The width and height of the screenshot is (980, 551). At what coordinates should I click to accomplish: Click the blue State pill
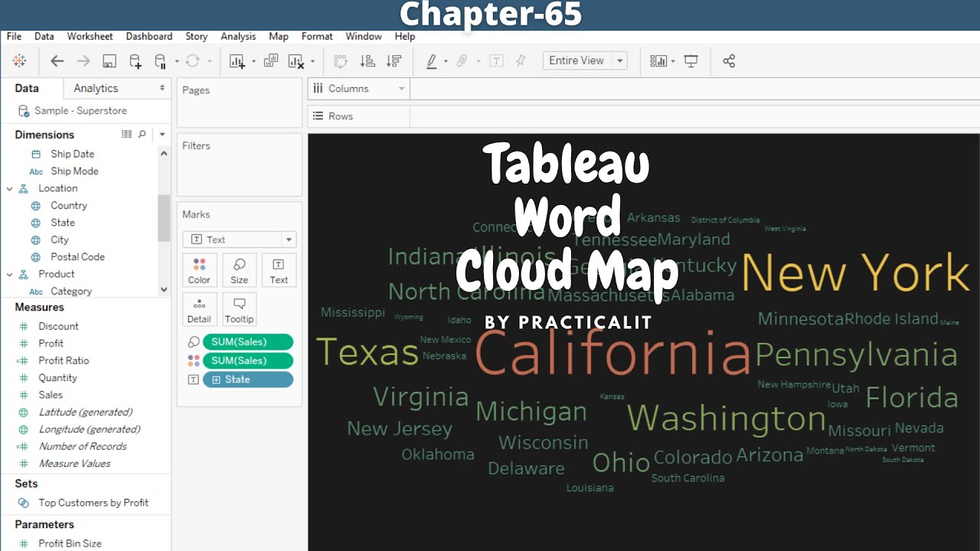pos(248,380)
